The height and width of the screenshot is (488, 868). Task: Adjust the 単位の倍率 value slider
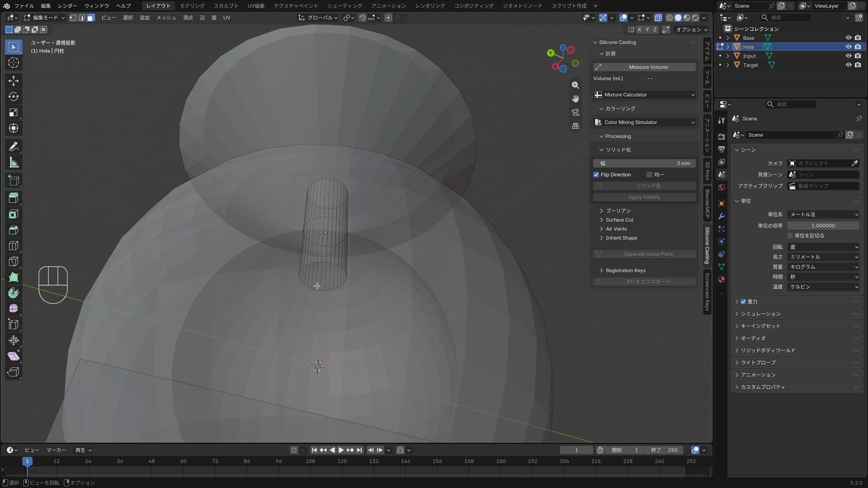[x=823, y=226]
